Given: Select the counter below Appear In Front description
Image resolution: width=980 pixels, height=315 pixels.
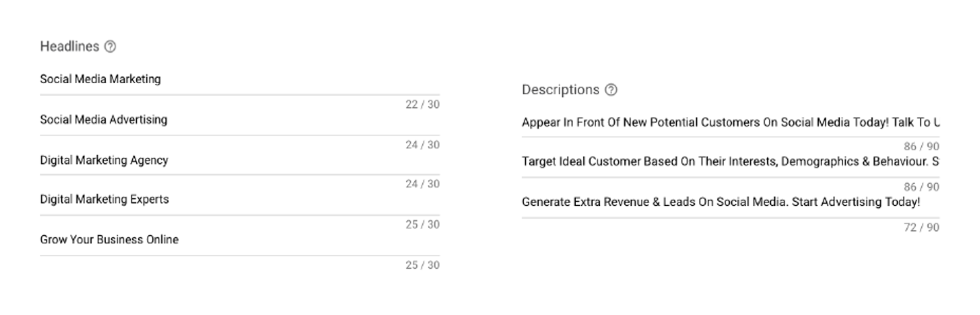Looking at the screenshot, I should pos(921,147).
